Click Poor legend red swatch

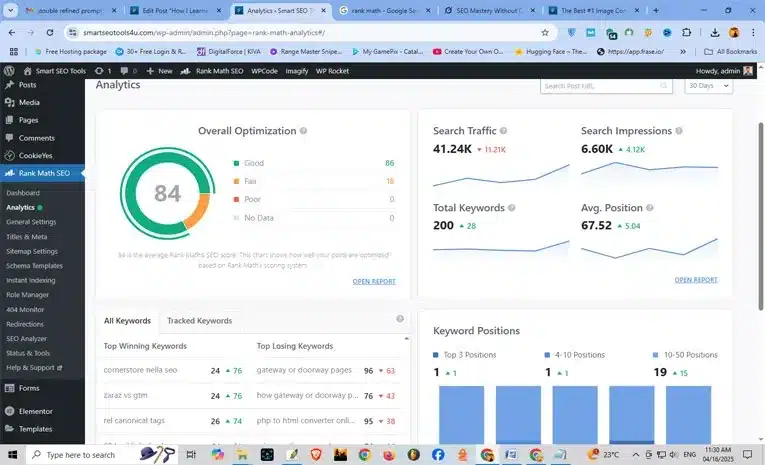click(236, 199)
